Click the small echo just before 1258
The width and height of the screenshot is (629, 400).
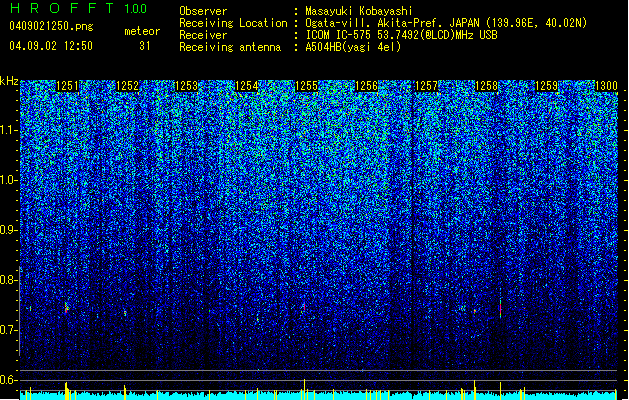point(475,311)
